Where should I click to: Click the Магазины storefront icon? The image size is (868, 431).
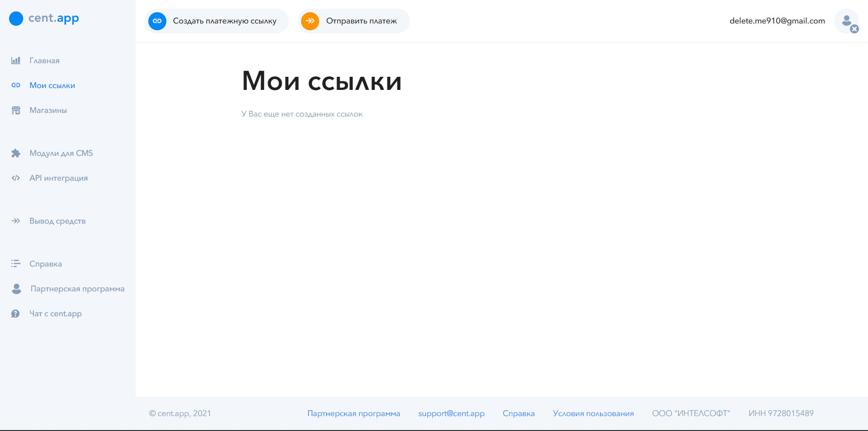point(16,110)
